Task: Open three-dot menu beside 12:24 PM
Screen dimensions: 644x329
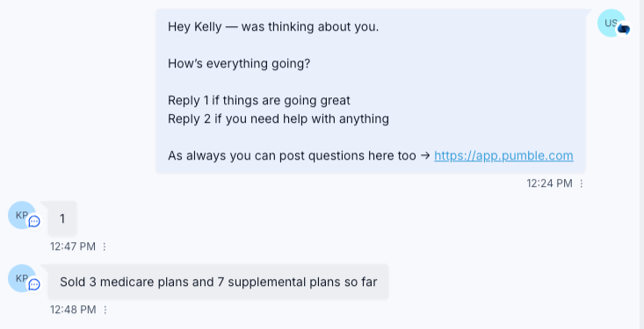Action: pos(582,183)
